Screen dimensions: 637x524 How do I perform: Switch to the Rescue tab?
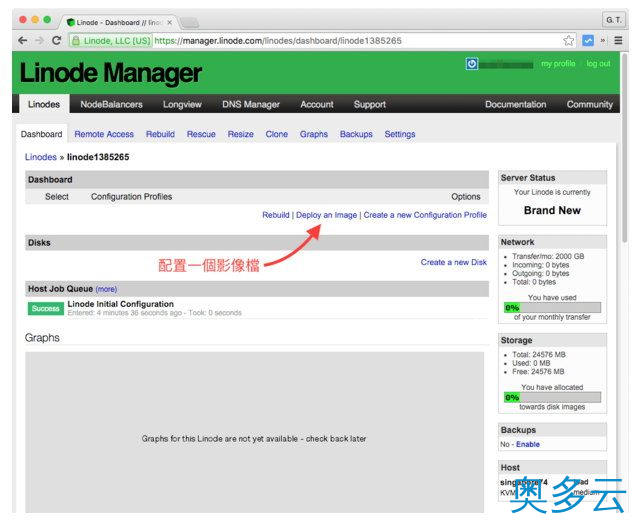tap(201, 134)
